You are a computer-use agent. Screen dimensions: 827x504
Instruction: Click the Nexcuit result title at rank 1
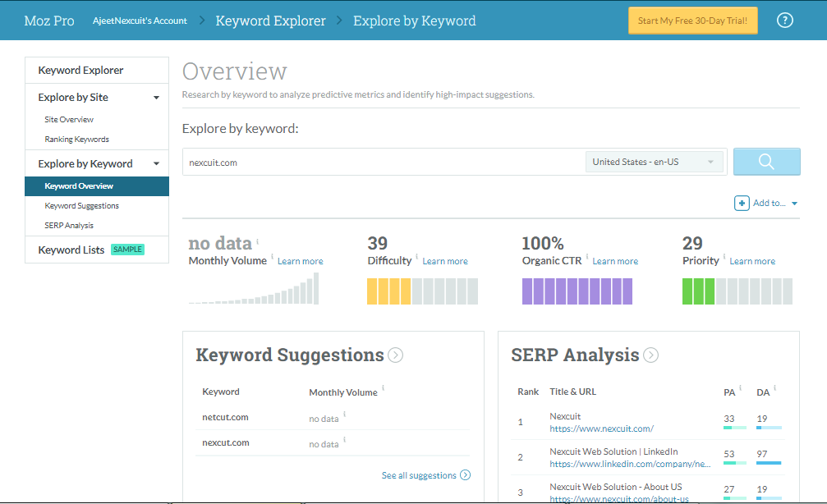565,416
